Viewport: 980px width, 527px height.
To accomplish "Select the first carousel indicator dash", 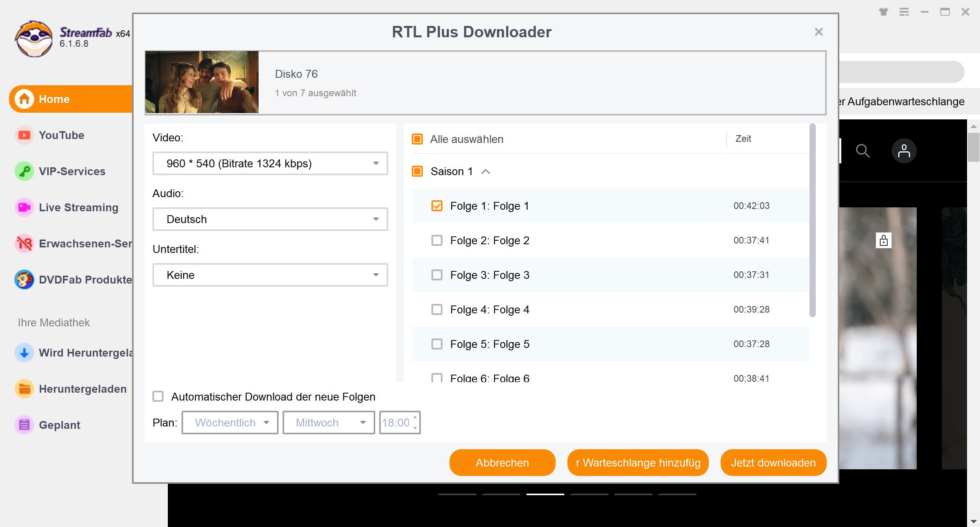I will (457, 494).
